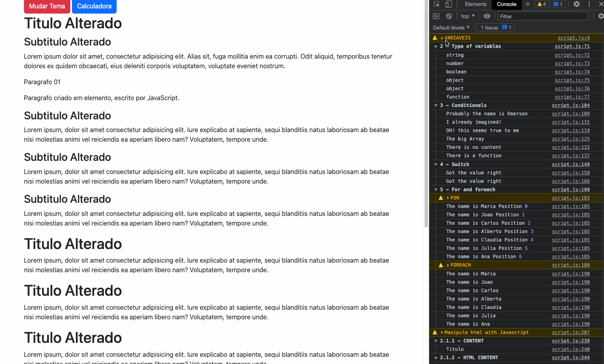Open the script.js:149 source link
The height and width of the screenshot is (364, 604).
[x=571, y=164]
